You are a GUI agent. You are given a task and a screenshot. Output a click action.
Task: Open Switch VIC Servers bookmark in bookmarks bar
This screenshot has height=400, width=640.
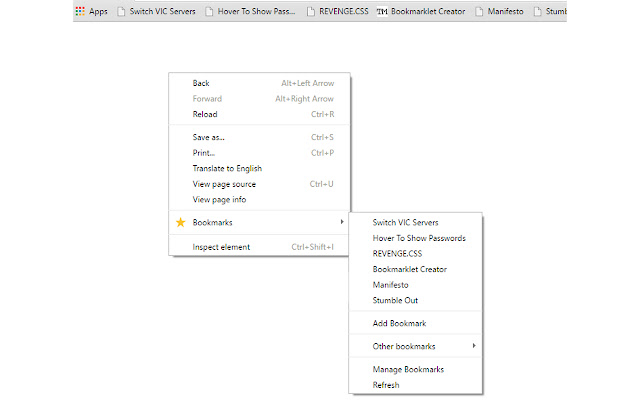[x=162, y=11]
